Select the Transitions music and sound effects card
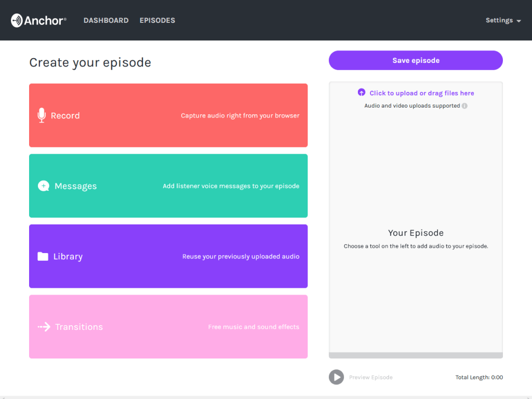This screenshot has width=532, height=399. click(168, 327)
